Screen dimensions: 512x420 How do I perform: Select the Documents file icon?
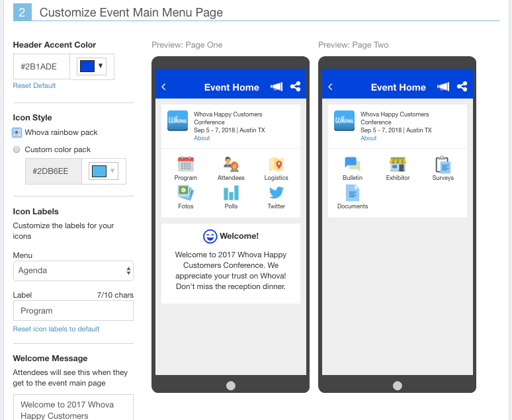tap(353, 193)
